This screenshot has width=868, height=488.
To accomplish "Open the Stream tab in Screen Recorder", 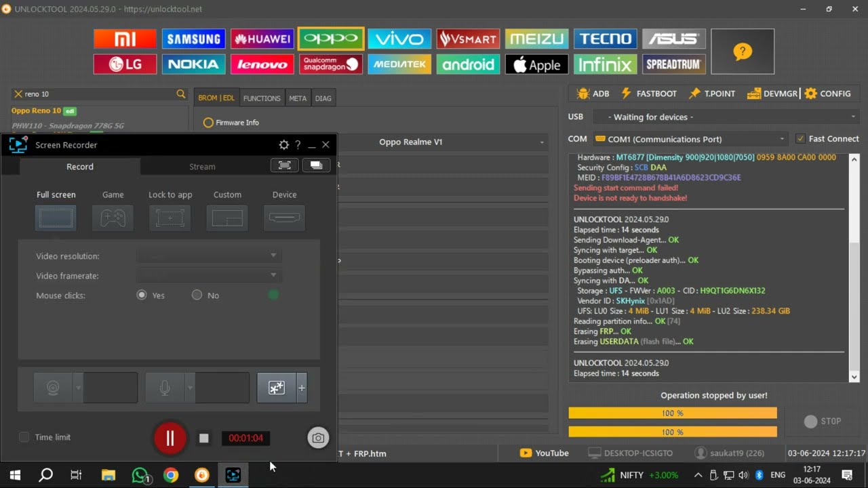I will (202, 167).
